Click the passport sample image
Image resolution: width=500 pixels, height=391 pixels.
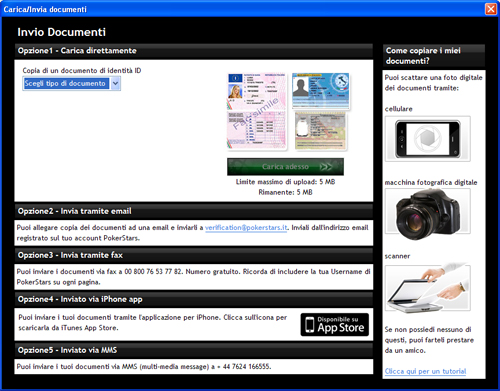pos(321,131)
